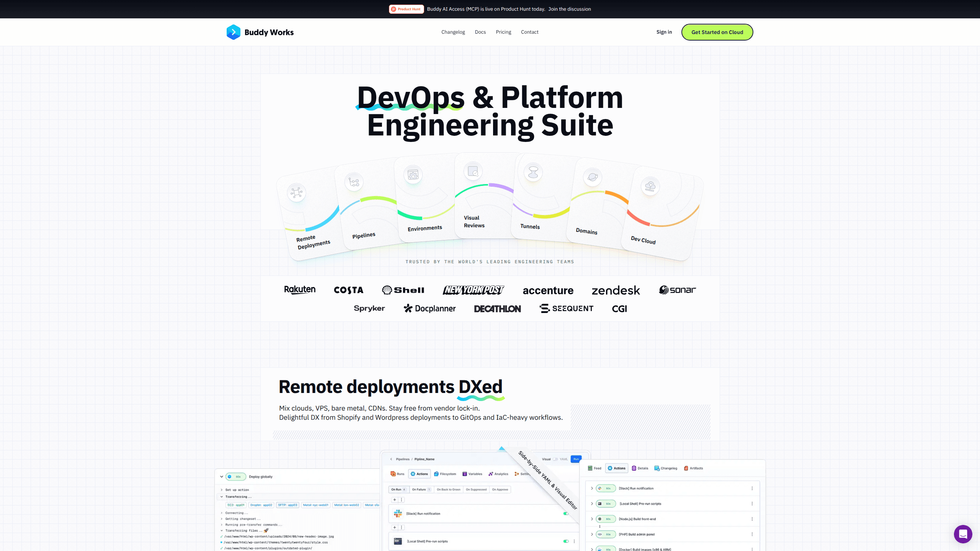This screenshot has width=980, height=551.
Task: Collapse the Transferring files... row
Action: point(221,530)
